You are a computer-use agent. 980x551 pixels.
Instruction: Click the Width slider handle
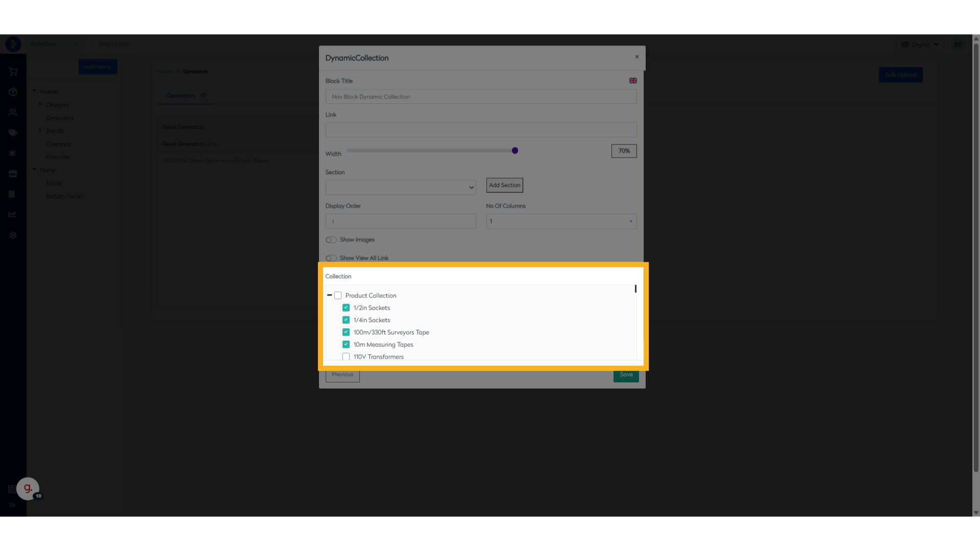(x=515, y=151)
